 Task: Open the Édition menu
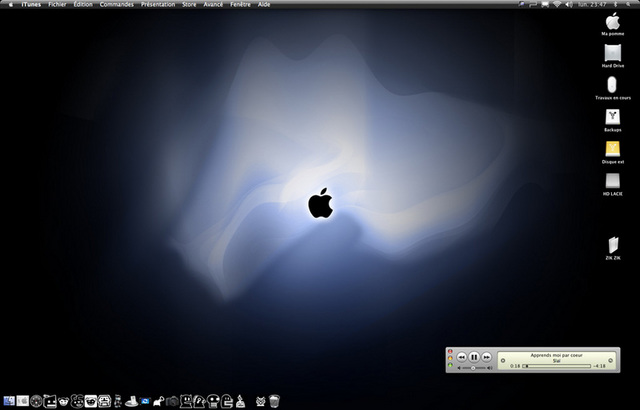coord(83,4)
